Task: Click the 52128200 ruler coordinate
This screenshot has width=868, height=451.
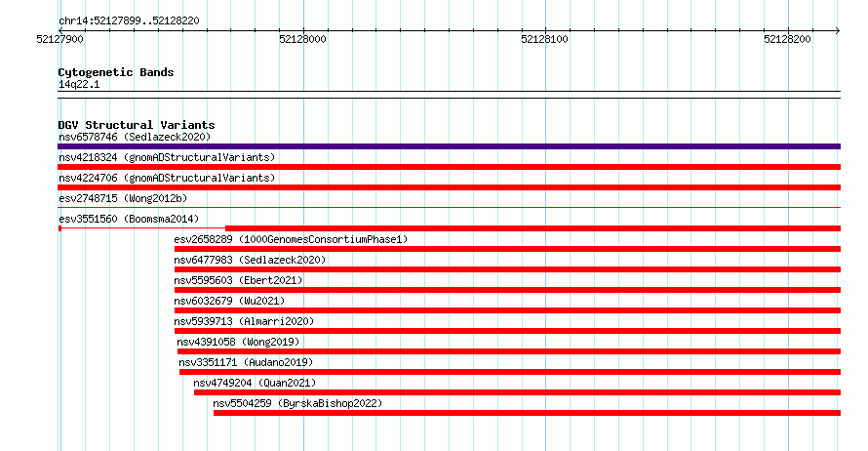Action: point(787,39)
